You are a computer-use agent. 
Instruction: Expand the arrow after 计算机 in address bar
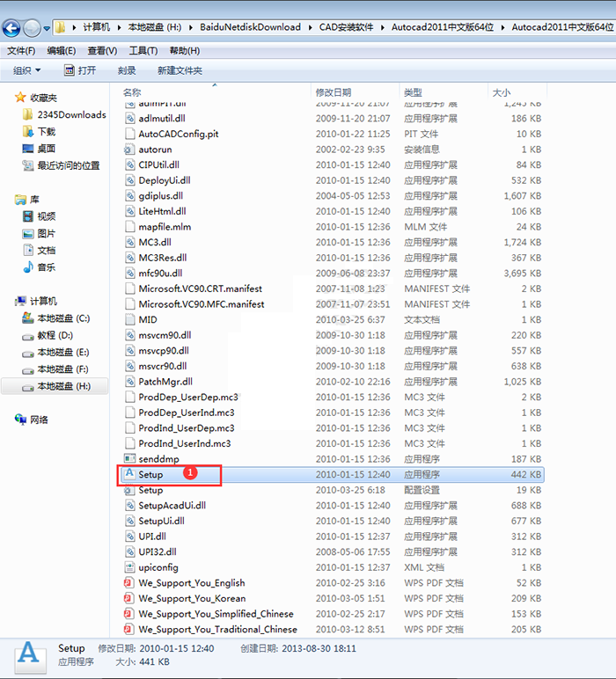point(119,28)
